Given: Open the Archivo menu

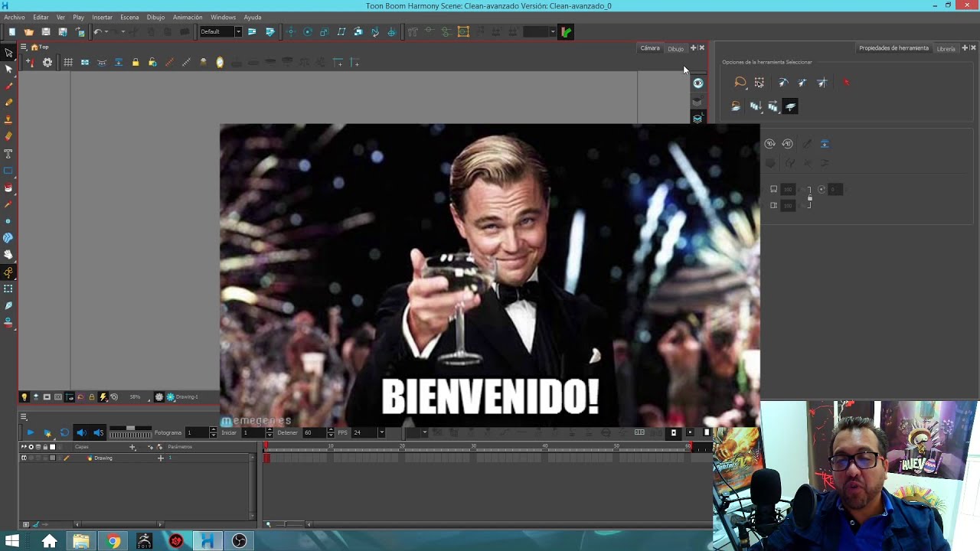Looking at the screenshot, I should [15, 17].
